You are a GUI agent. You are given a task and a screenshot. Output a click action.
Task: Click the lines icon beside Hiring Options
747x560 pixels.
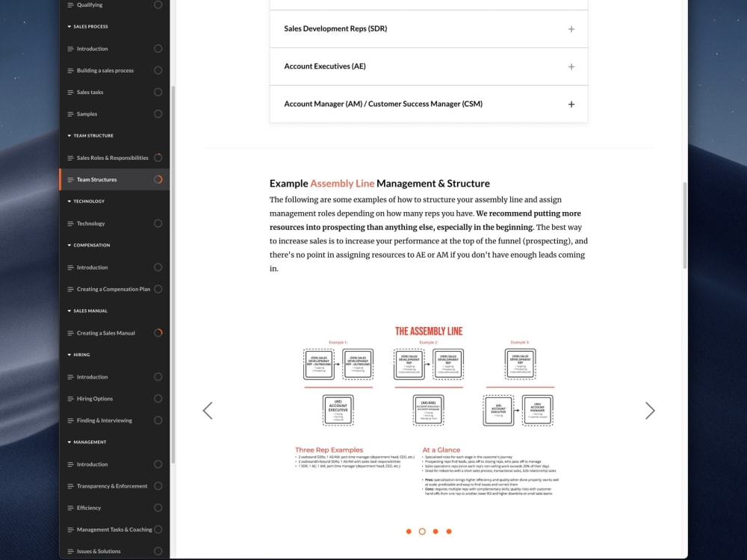(x=70, y=399)
